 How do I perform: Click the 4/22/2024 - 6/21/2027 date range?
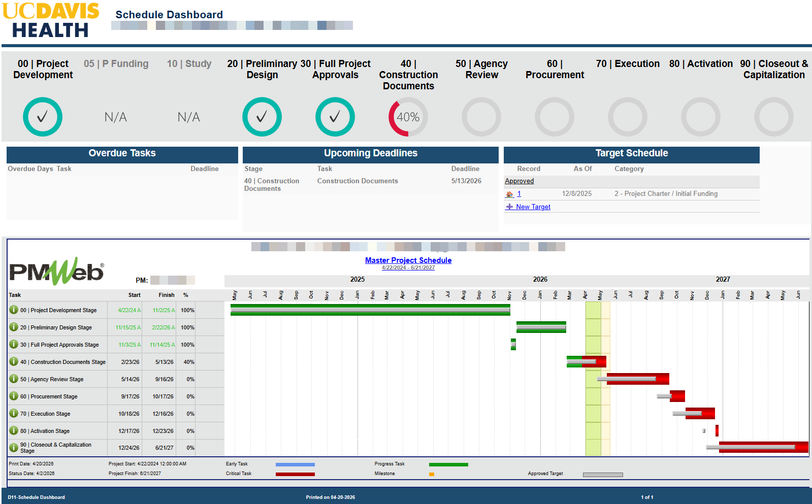point(408,267)
